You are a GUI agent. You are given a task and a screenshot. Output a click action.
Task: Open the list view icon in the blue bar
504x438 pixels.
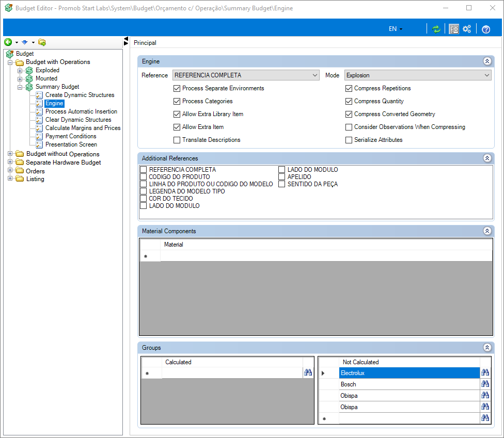click(454, 29)
